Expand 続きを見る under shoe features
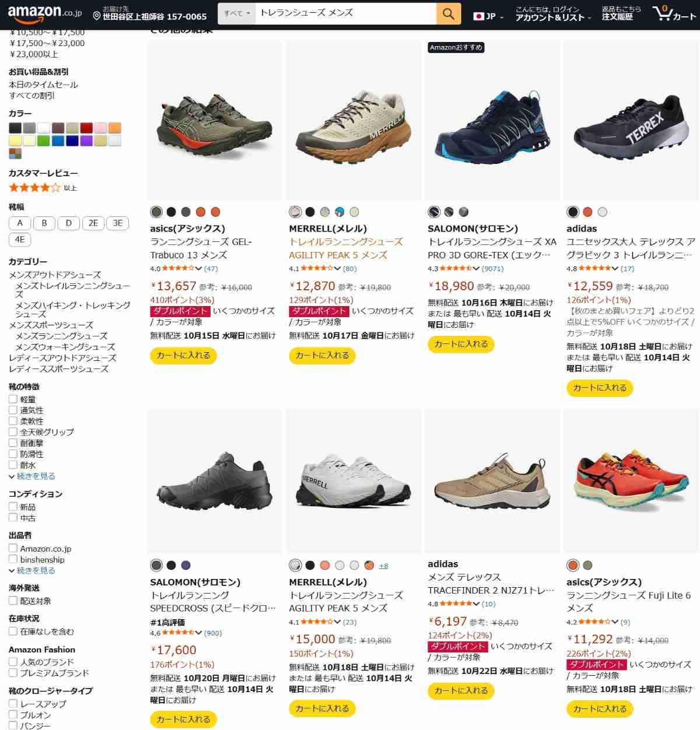 click(32, 476)
